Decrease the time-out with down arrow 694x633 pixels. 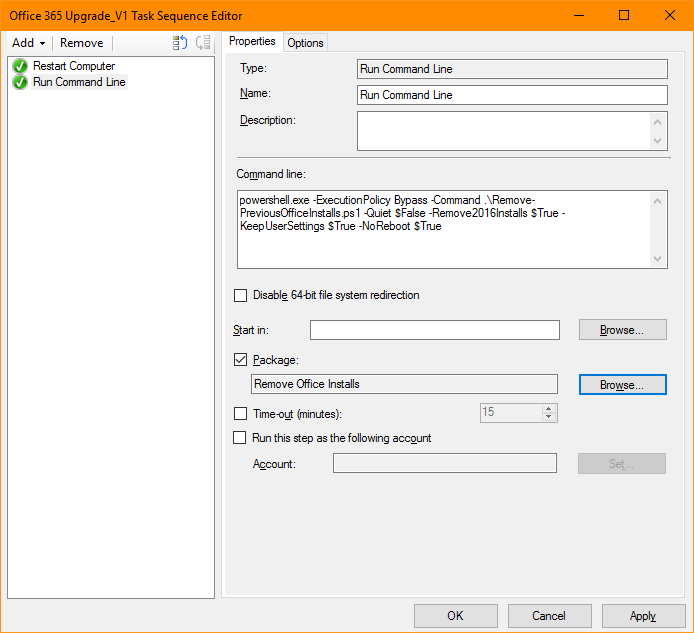[x=549, y=417]
